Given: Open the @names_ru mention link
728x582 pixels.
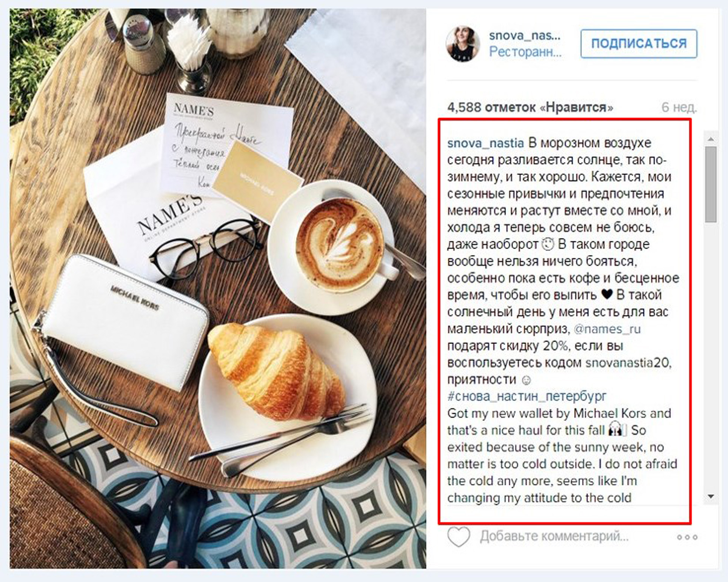Looking at the screenshot, I should (x=607, y=329).
